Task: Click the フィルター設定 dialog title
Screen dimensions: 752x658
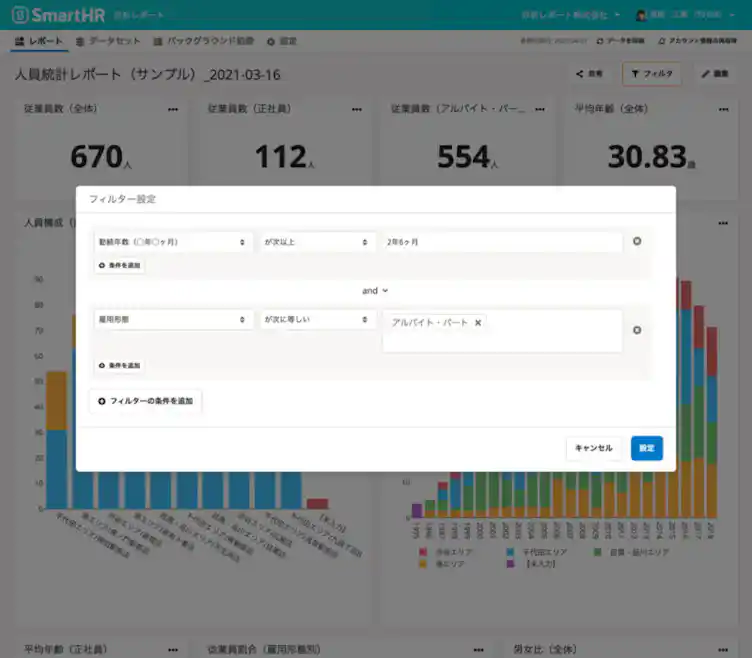Action: (x=122, y=199)
